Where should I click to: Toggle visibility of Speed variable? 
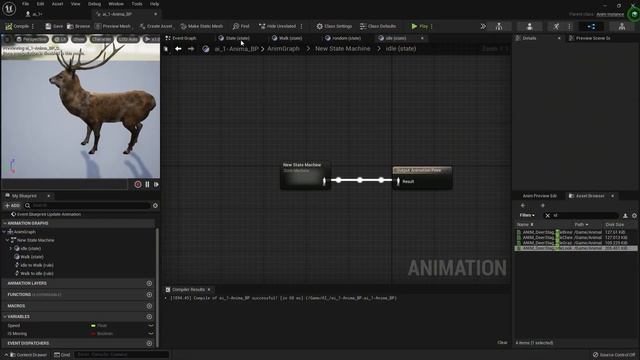coord(151,326)
